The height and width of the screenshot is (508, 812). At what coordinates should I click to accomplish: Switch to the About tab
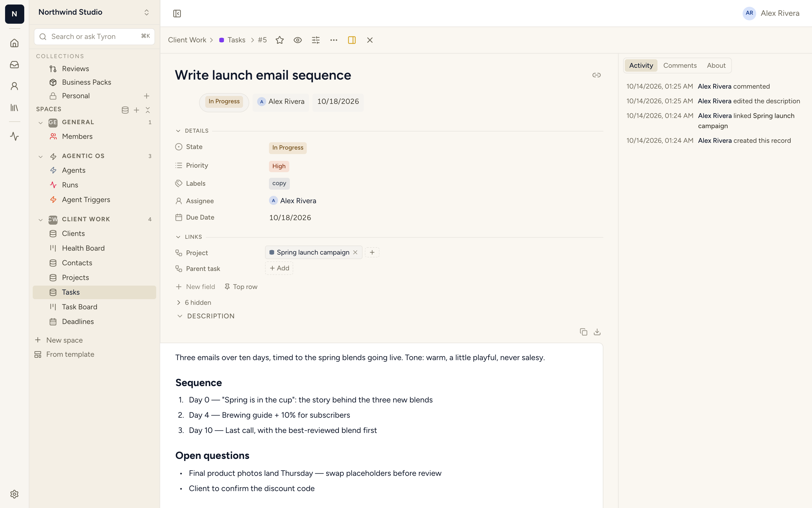[x=716, y=65]
